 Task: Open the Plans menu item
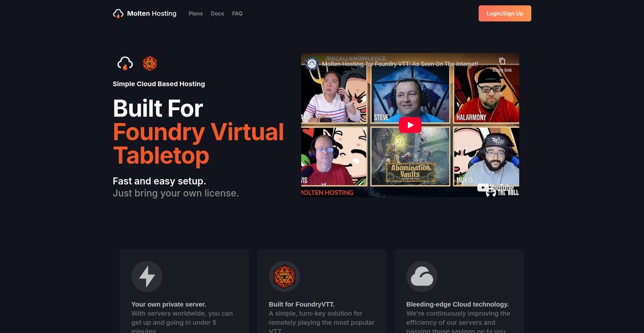pyautogui.click(x=196, y=13)
